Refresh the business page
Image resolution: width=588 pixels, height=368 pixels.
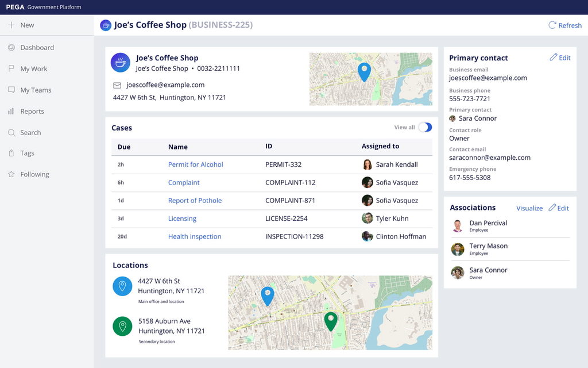click(x=565, y=25)
